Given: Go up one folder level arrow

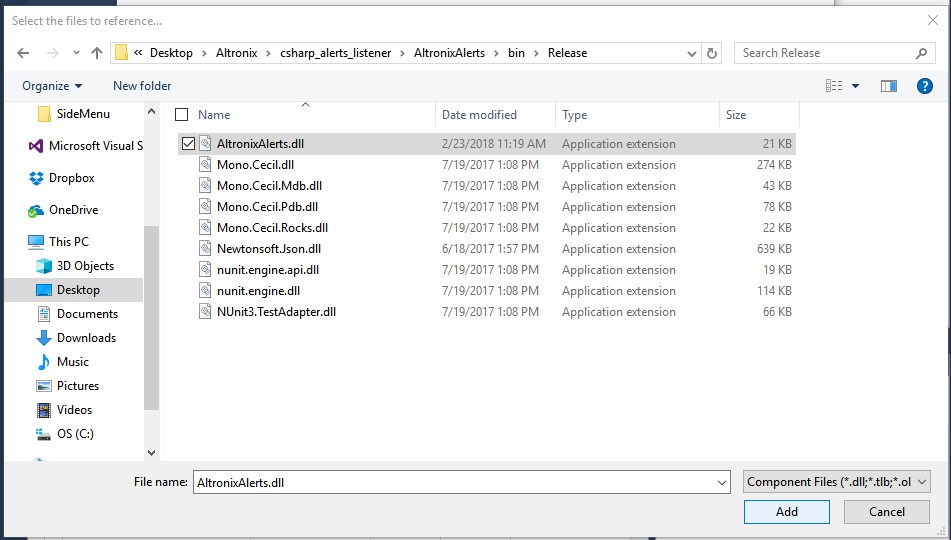Looking at the screenshot, I should 97,53.
